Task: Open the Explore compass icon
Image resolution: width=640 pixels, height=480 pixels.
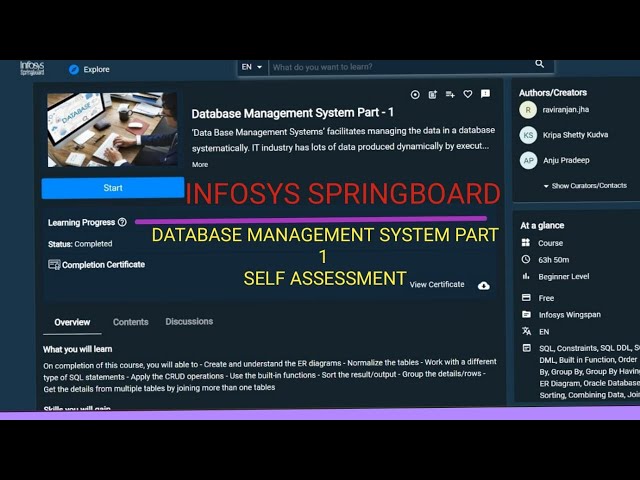Action: pyautogui.click(x=74, y=69)
